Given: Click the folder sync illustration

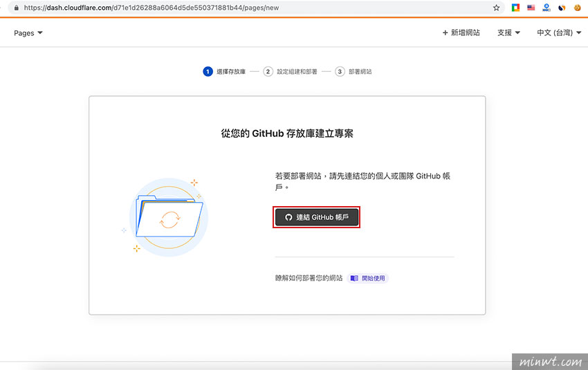Looking at the screenshot, I should (x=167, y=216).
